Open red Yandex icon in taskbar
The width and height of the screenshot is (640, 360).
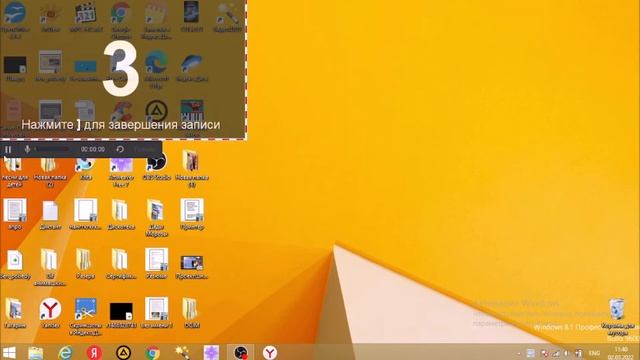[94, 353]
